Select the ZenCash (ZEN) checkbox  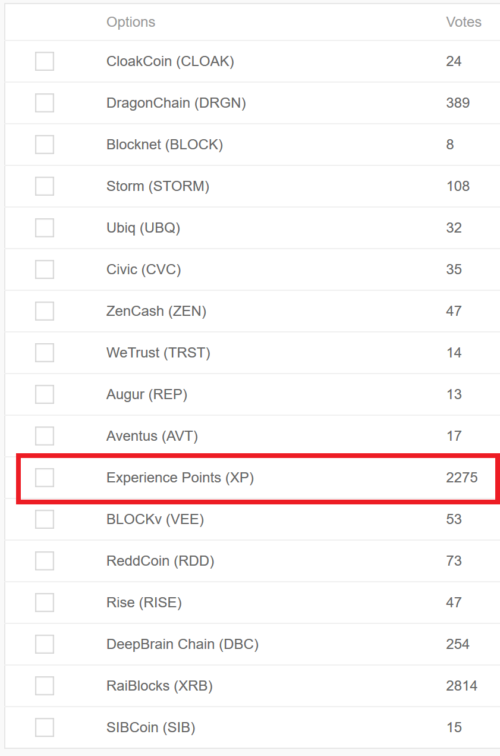(x=44, y=311)
